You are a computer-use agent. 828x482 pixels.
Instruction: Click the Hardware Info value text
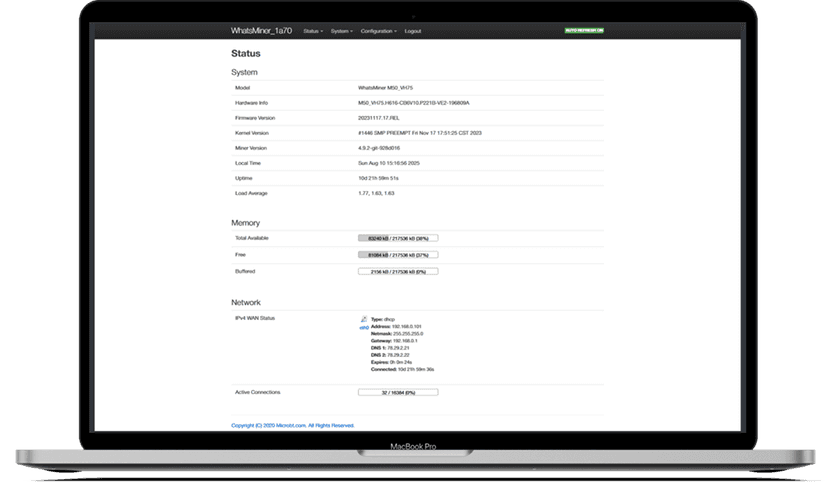[413, 103]
